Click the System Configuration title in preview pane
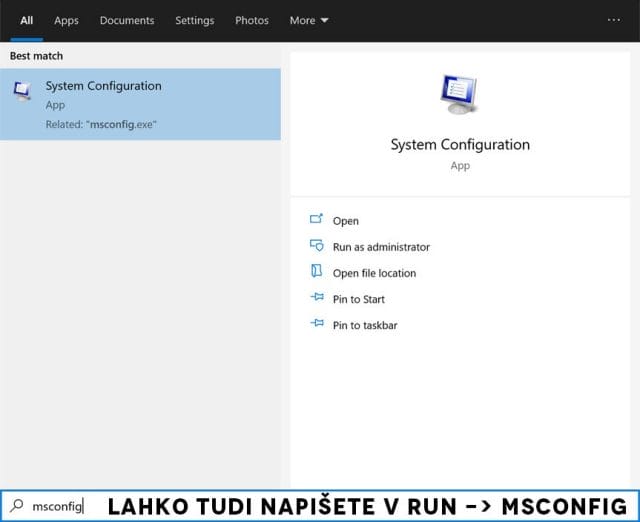The width and height of the screenshot is (640, 522). 460,144
